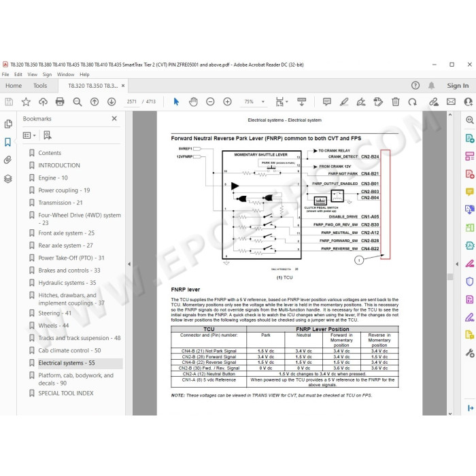
Task: Open More Tools wrench icon
Action: (x=470, y=353)
